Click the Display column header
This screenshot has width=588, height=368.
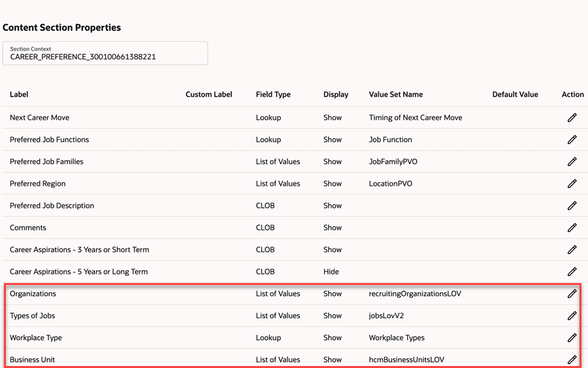[336, 95]
